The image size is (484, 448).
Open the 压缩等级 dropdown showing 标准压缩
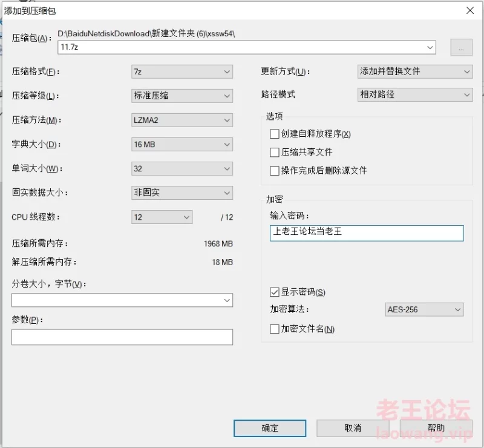[182, 96]
